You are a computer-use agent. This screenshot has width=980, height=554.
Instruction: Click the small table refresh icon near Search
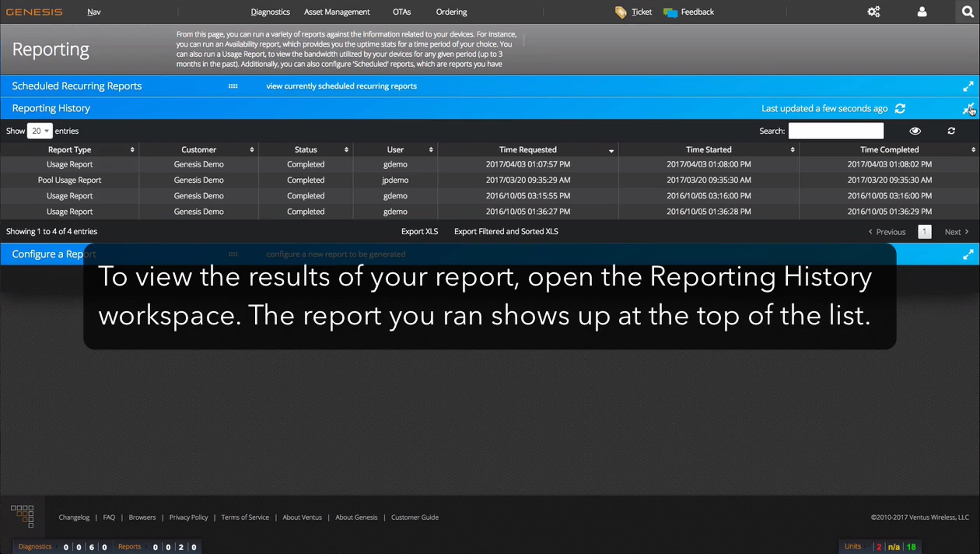click(951, 131)
